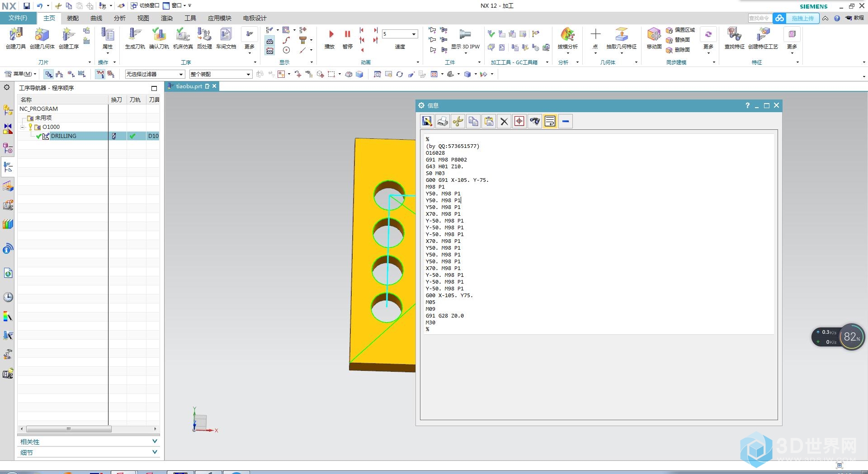Click the blue minus icon in 信息 toolbar
The width and height of the screenshot is (868, 474).
566,121
